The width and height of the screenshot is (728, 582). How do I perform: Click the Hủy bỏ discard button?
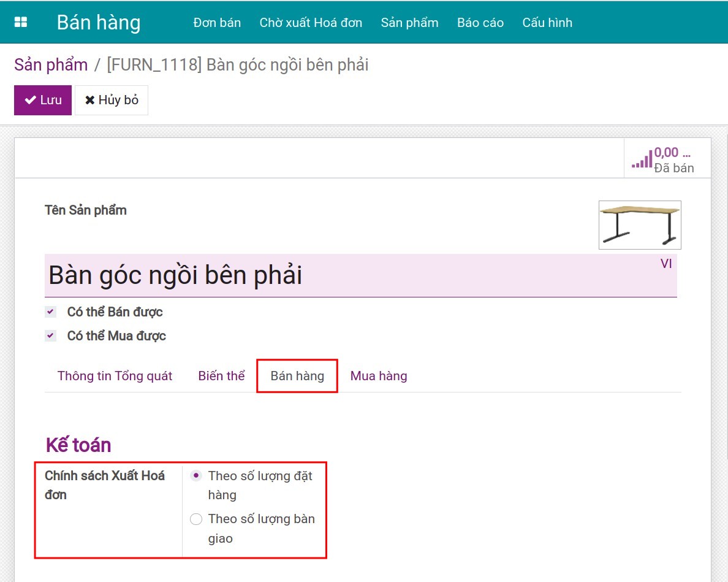tap(112, 100)
